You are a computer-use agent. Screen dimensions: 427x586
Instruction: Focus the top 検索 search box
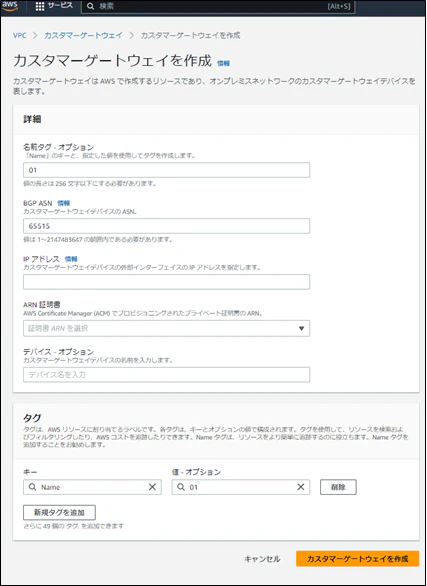pyautogui.click(x=218, y=7)
